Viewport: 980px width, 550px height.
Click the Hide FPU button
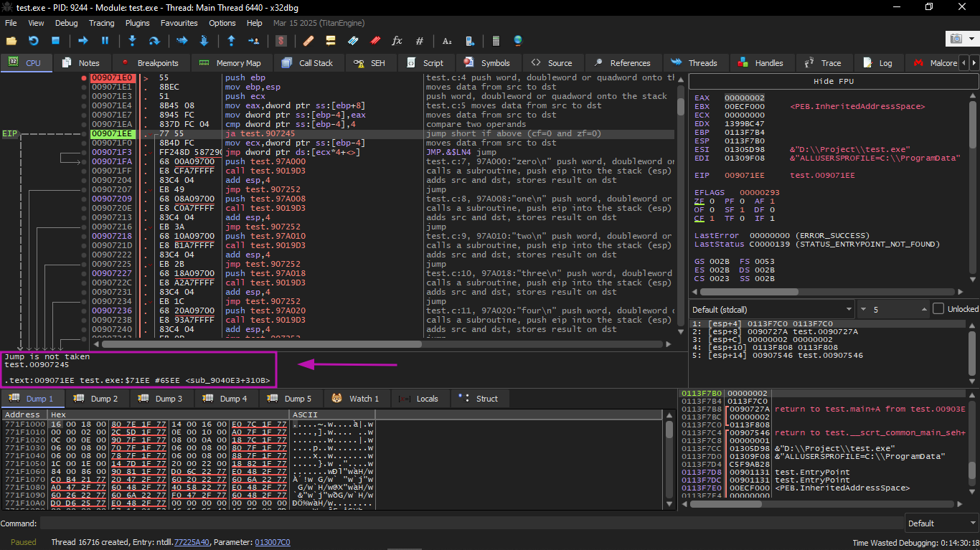point(832,81)
